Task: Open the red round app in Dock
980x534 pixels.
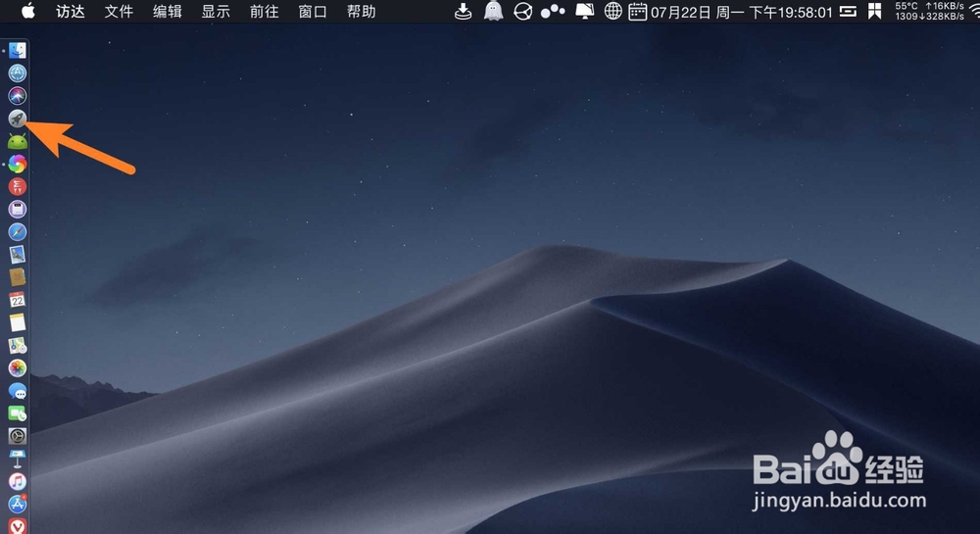Action: [x=18, y=186]
